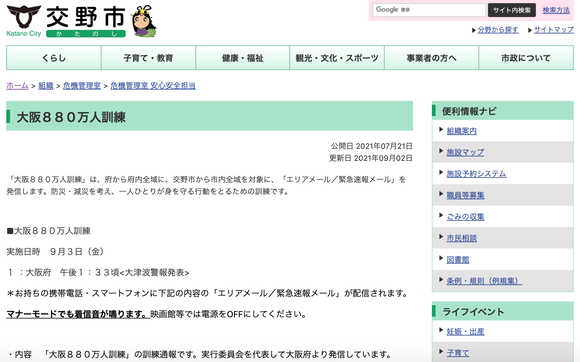Open the 子育て life event link
The width and height of the screenshot is (580, 362).
tap(458, 353)
